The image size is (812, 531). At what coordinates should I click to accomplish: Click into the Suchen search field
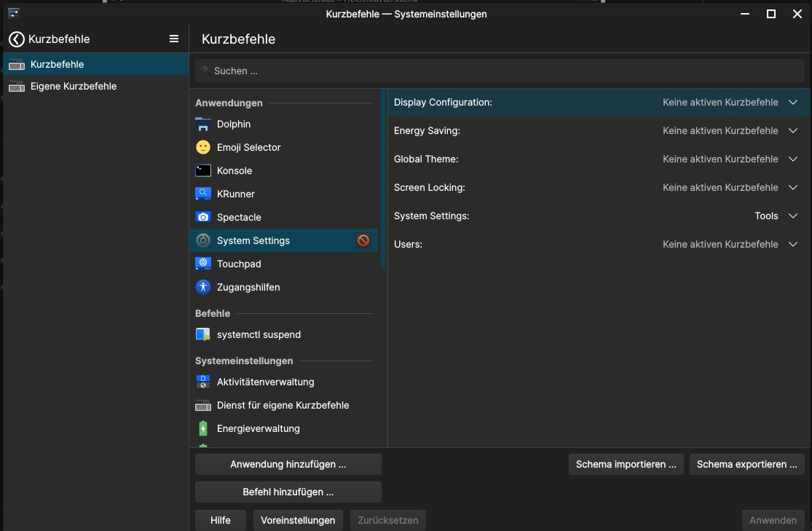click(x=500, y=71)
